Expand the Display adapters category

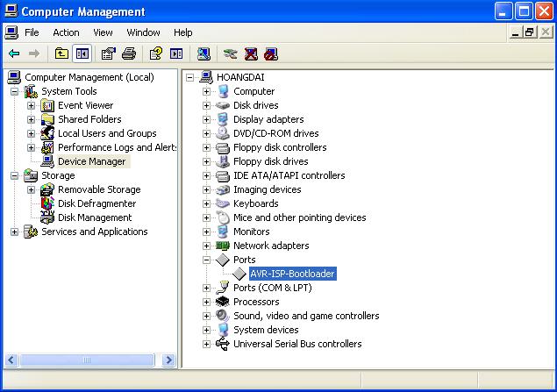(206, 119)
